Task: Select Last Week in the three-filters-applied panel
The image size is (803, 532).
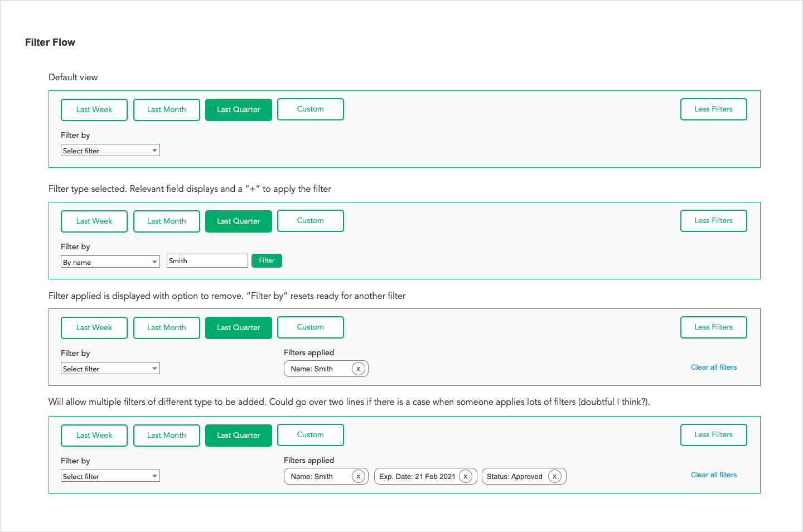Action: pyautogui.click(x=94, y=436)
